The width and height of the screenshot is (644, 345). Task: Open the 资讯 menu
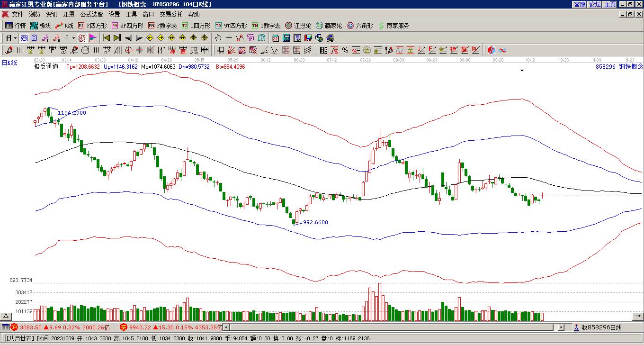click(52, 14)
